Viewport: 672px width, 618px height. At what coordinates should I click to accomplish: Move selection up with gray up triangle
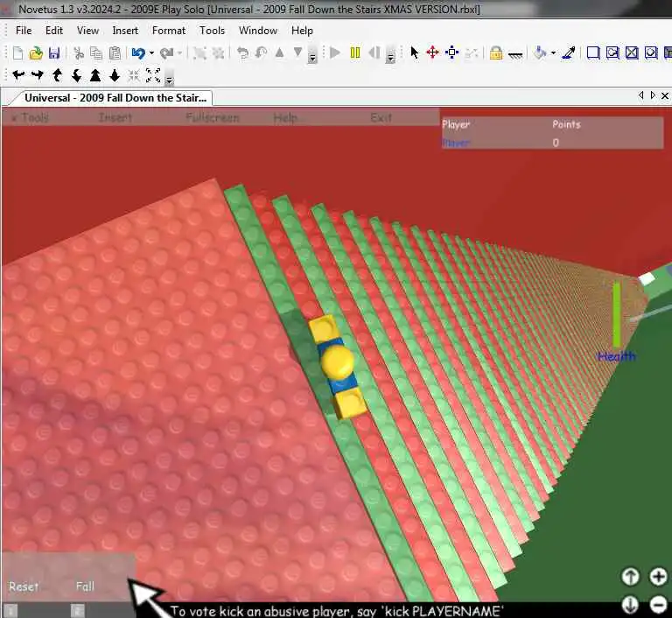(279, 53)
